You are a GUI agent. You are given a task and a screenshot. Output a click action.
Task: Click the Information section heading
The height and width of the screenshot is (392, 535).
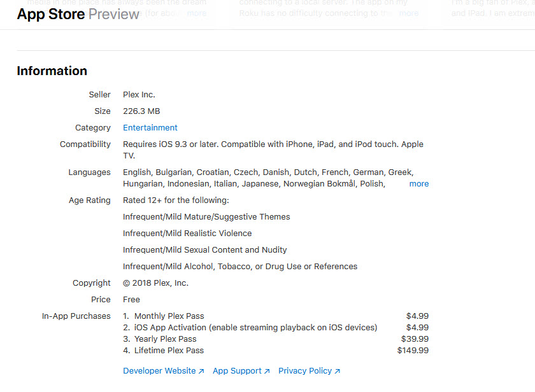click(52, 71)
